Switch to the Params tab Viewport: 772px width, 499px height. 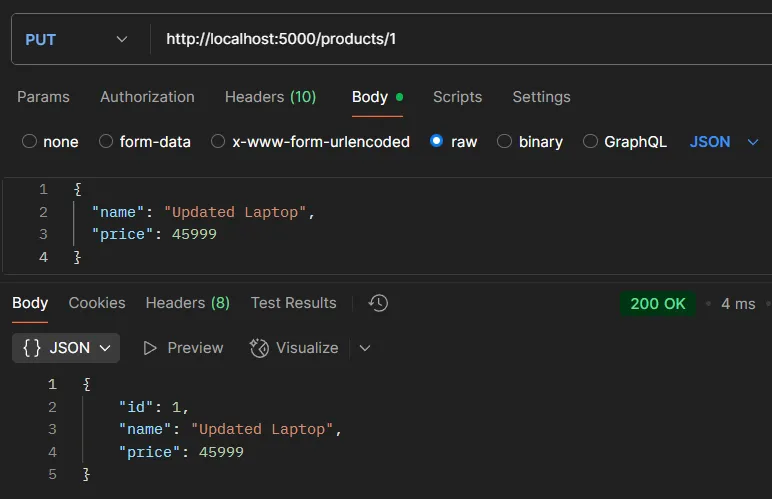click(x=43, y=97)
